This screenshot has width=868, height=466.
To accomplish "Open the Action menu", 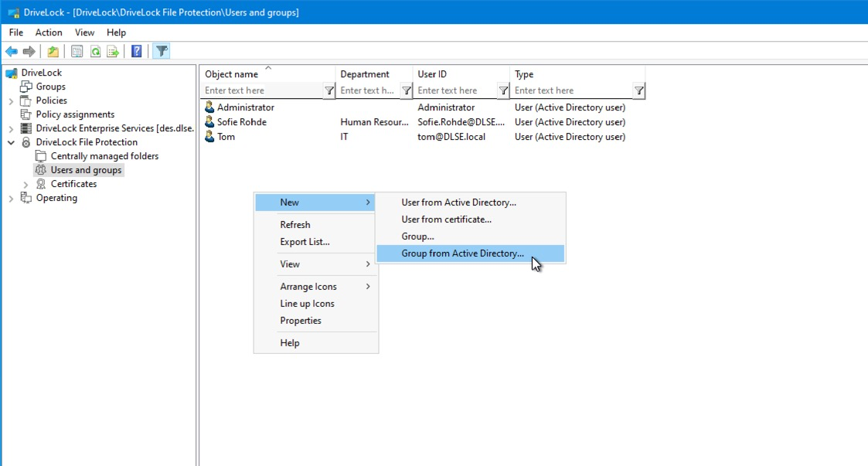I will pyautogui.click(x=49, y=32).
